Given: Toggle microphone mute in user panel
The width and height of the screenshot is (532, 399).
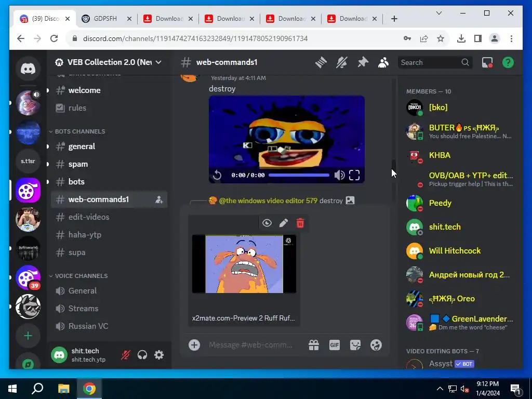Looking at the screenshot, I should (x=126, y=355).
